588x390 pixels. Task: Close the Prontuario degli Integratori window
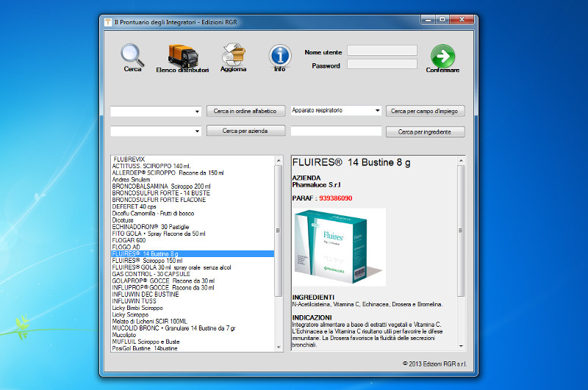click(x=462, y=19)
